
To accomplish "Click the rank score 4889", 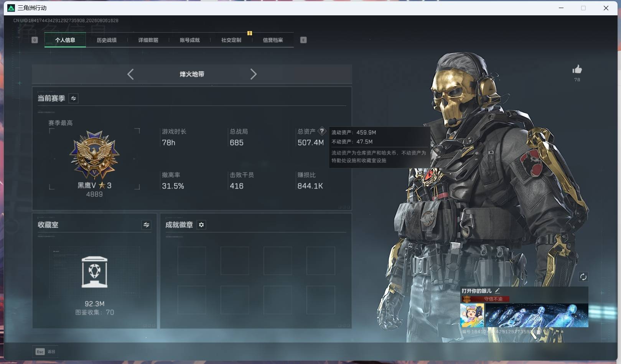I will (x=94, y=194).
